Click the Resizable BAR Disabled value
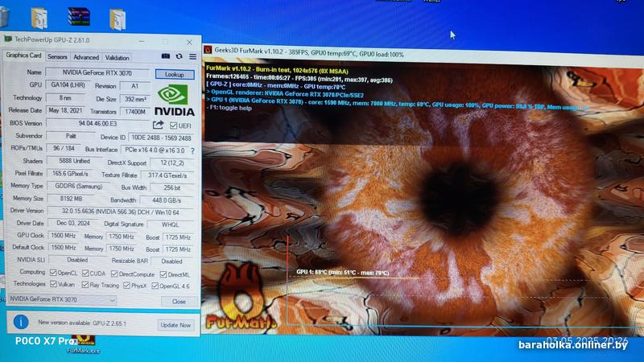 pyautogui.click(x=171, y=261)
